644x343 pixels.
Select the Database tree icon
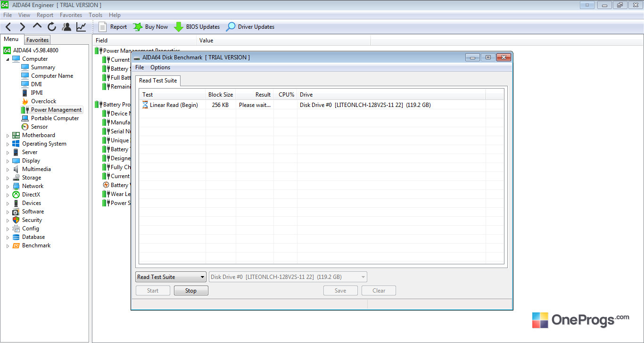(x=16, y=237)
